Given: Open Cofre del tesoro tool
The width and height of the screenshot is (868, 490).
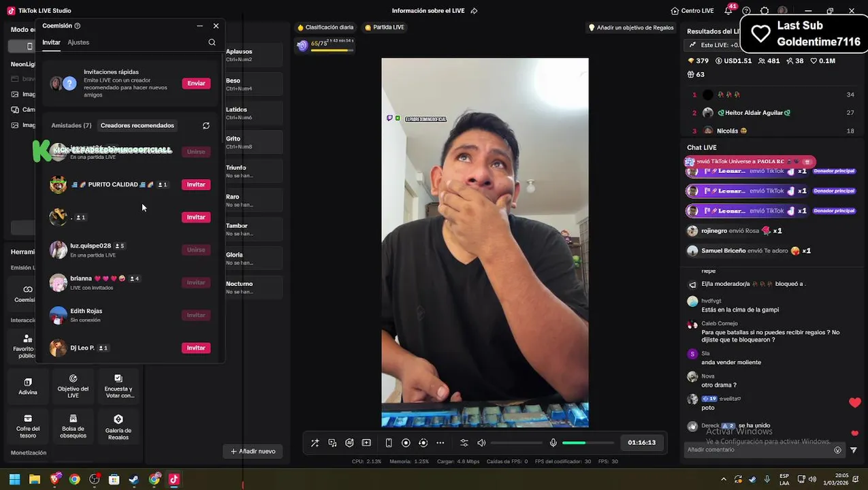Looking at the screenshot, I should 28,426.
